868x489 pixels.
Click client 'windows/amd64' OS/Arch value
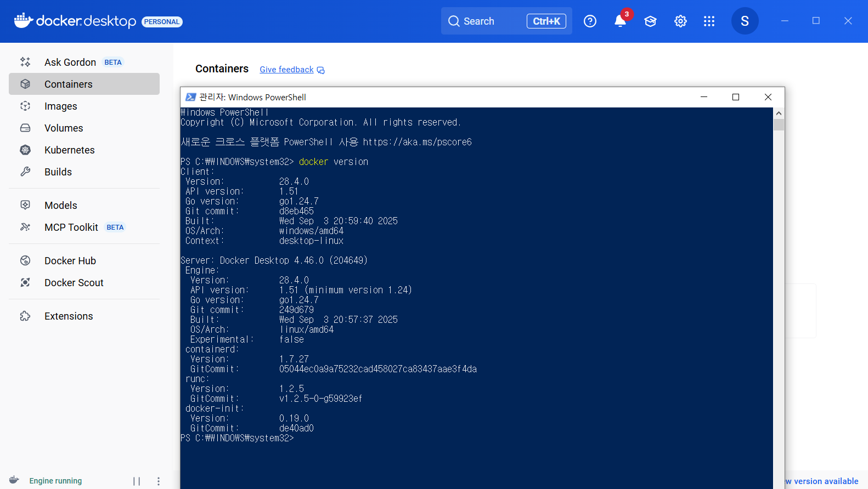[x=311, y=231]
